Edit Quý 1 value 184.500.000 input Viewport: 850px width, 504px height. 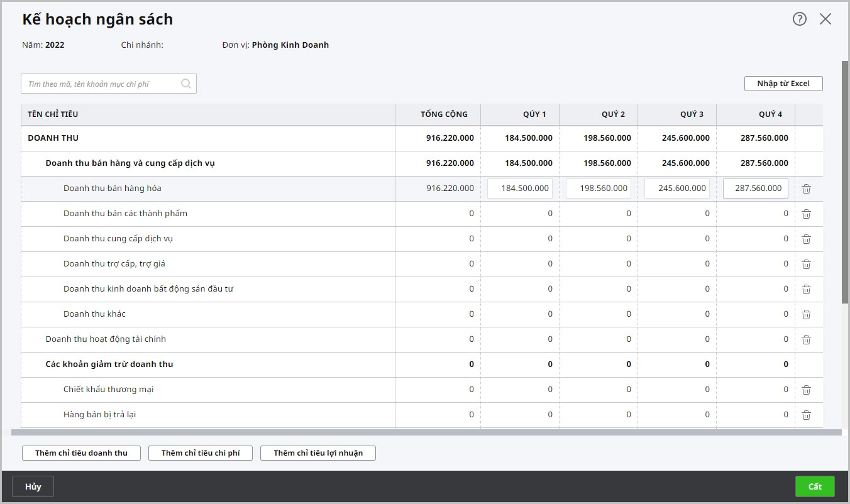point(520,189)
